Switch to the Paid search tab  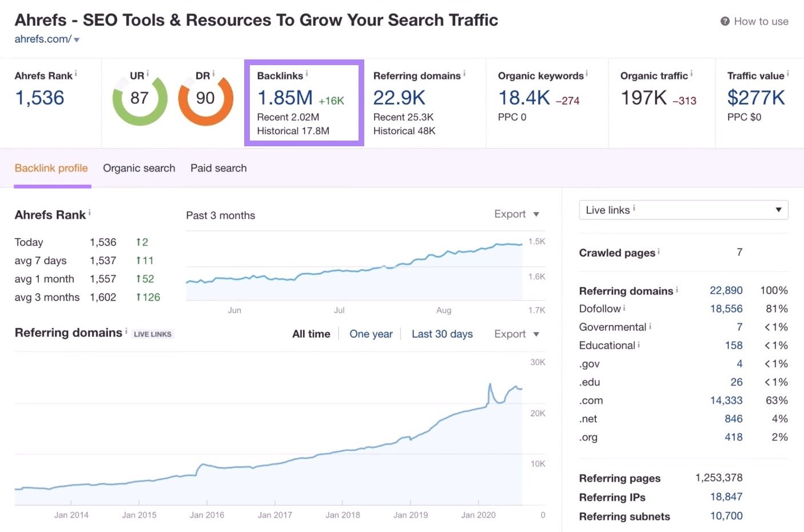218,168
